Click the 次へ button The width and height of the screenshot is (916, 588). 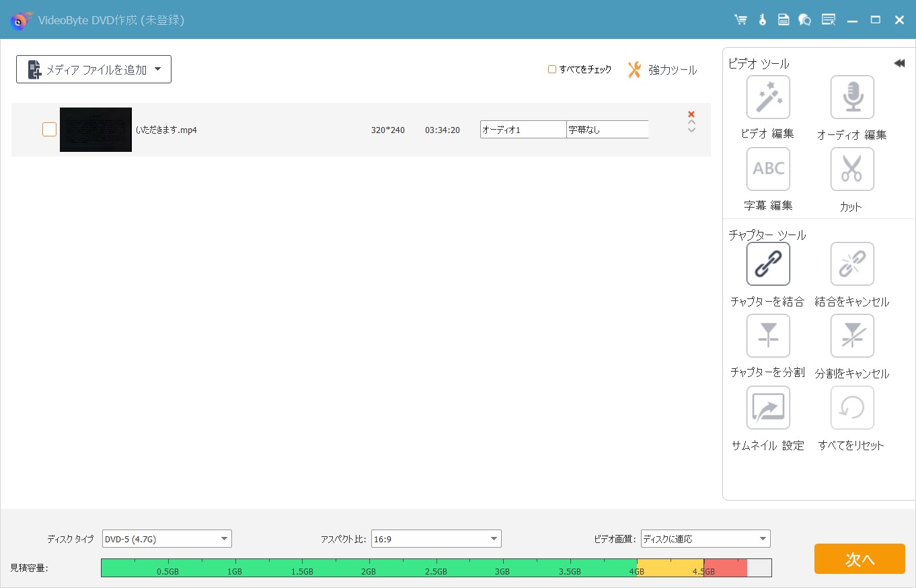click(860, 559)
